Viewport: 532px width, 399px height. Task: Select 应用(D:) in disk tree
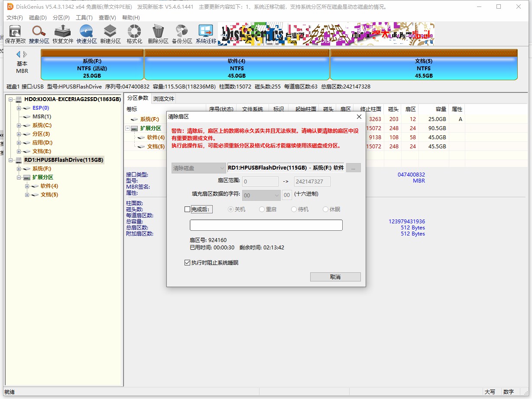[42, 142]
